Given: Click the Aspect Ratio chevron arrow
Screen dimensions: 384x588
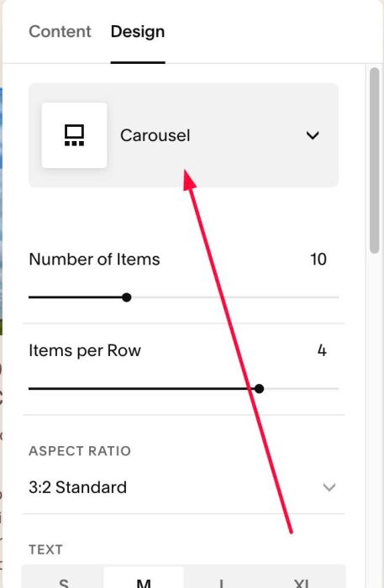Looking at the screenshot, I should tap(329, 487).
